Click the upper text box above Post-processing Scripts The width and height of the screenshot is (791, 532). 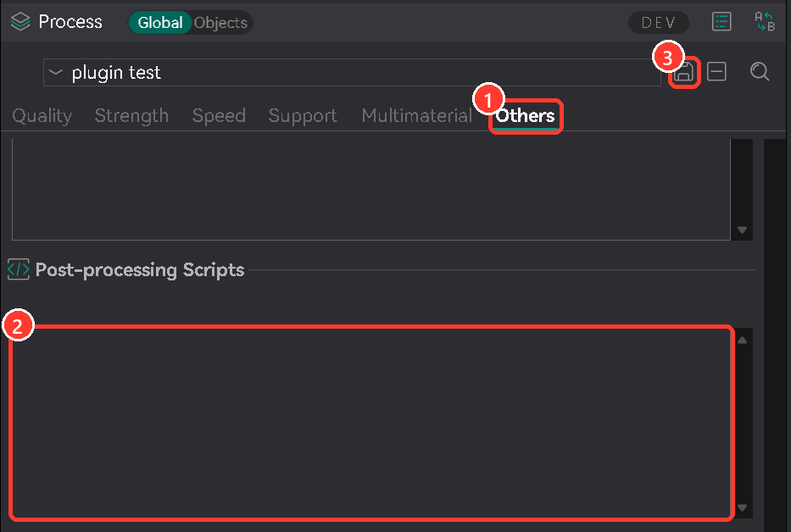371,190
